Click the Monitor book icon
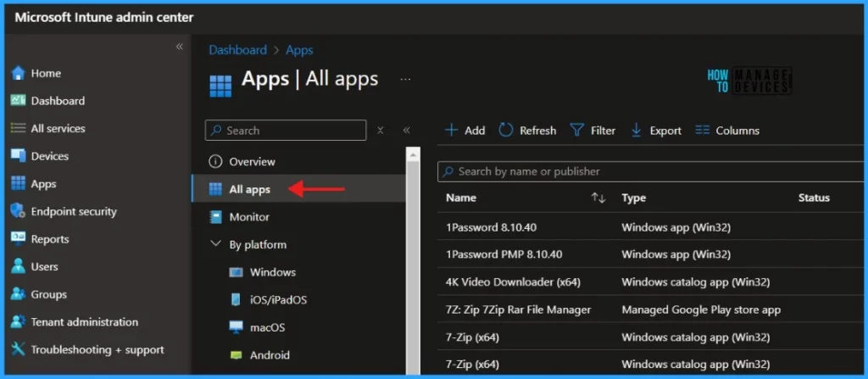The image size is (868, 379). [215, 217]
